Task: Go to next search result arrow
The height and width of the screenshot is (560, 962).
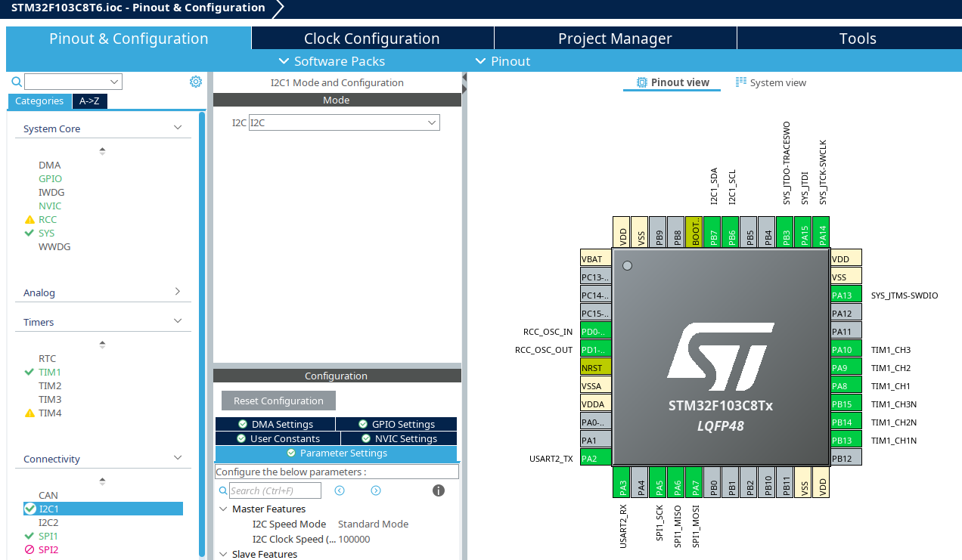Action: [x=376, y=490]
